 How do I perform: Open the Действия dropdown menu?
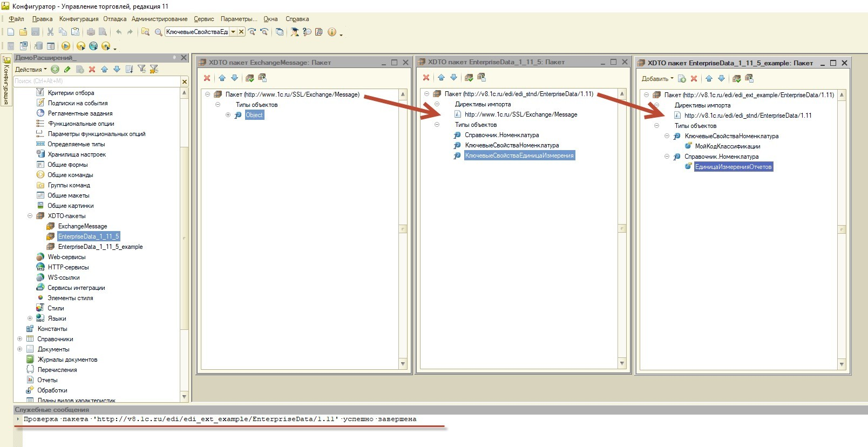click(31, 70)
